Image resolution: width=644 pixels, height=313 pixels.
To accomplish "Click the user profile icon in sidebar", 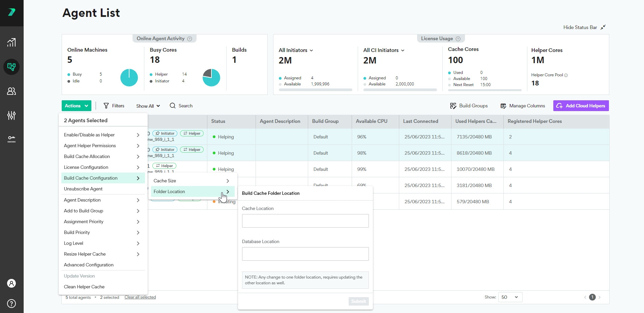I will (11, 283).
